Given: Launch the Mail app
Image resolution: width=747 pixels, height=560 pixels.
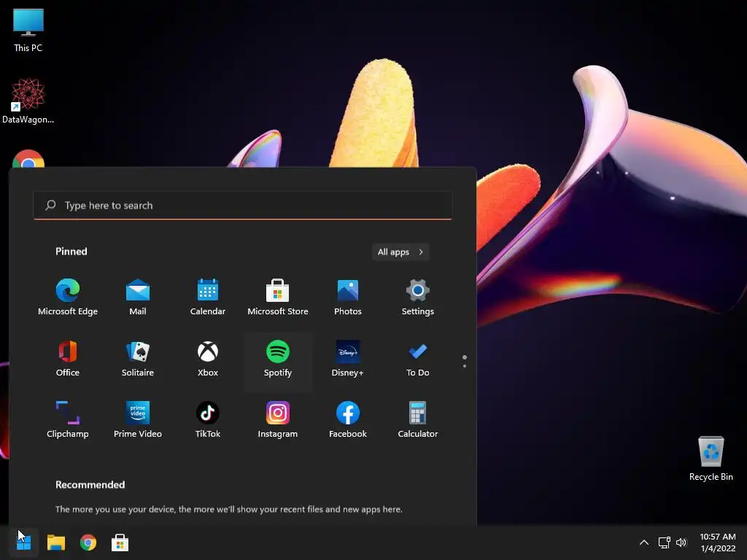Looking at the screenshot, I should (x=138, y=297).
